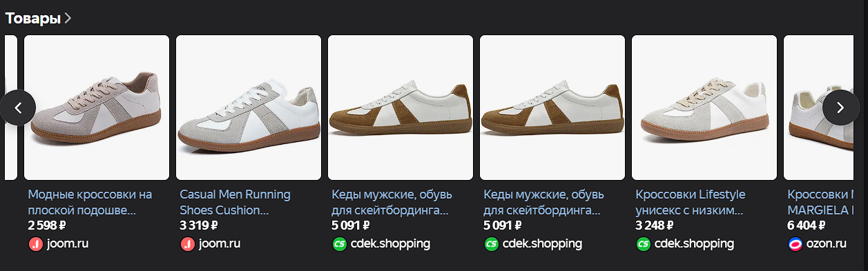
Task: Click cdek.shopping icon under second Кеды мужские
Action: click(x=491, y=243)
